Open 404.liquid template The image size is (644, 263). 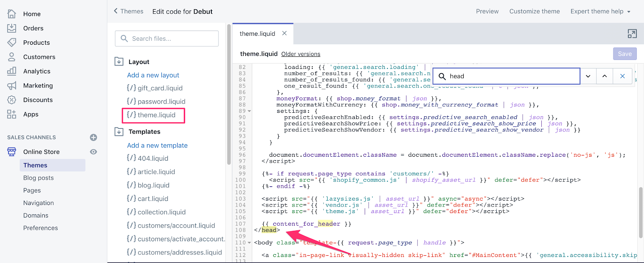coord(147,158)
